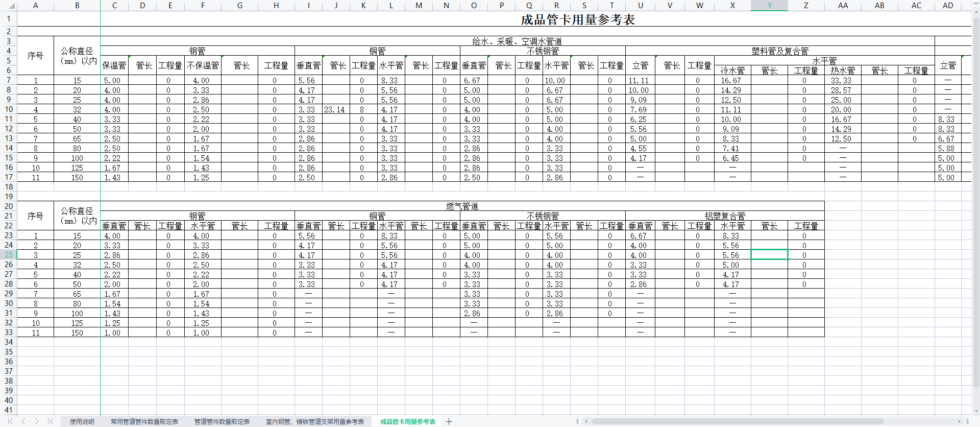
Task: Switch to the 常用管道管件数量取定表 sheet tab
Action: pos(144,421)
